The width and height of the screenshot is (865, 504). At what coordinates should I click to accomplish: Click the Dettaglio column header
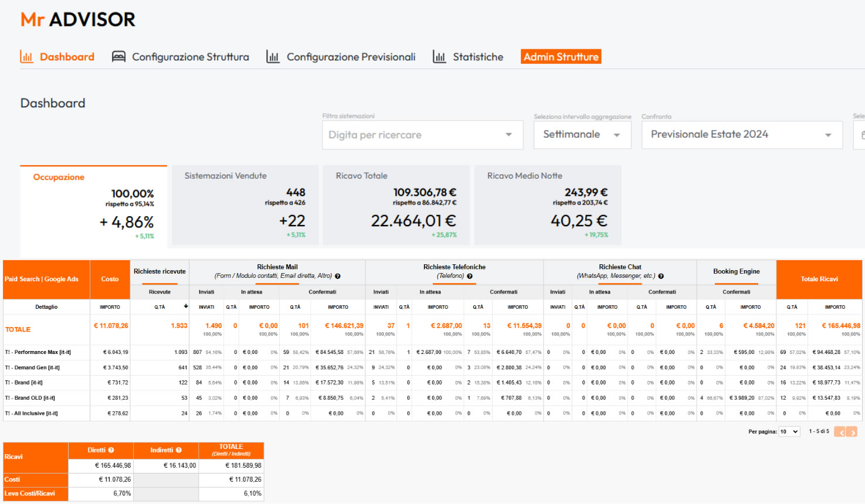point(46,307)
